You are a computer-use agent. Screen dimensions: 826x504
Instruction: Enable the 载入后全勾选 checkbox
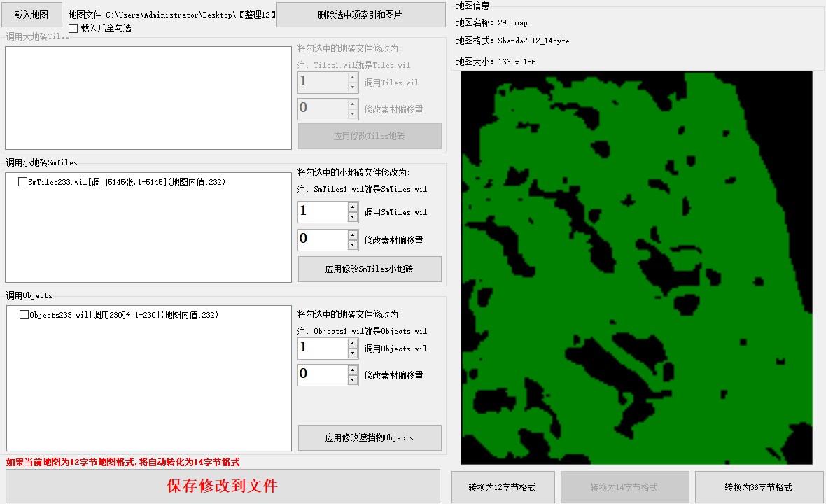[73, 29]
